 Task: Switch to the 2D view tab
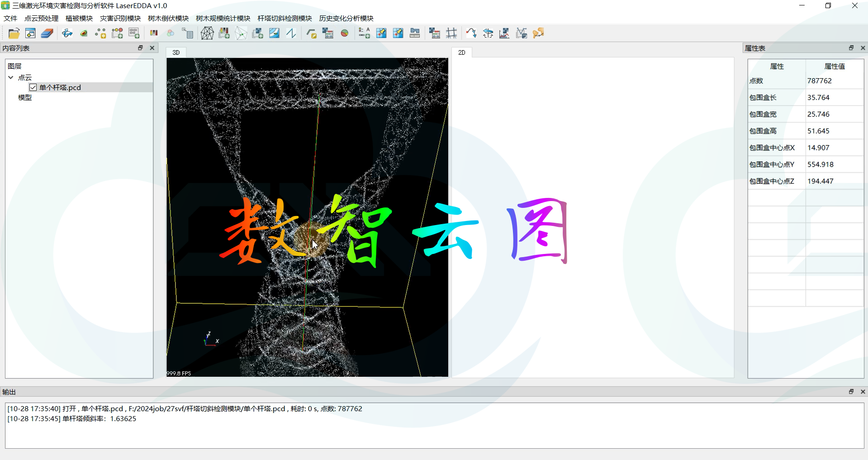[x=461, y=52]
